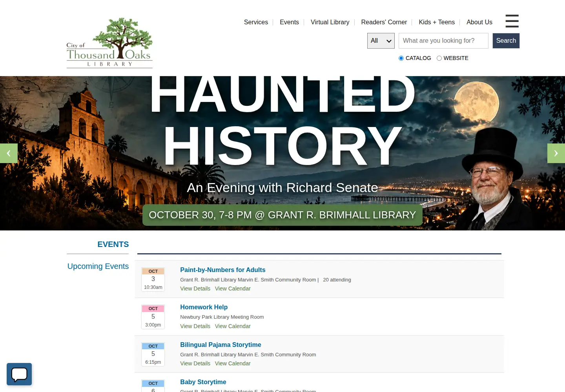Image resolution: width=565 pixels, height=392 pixels.
Task: Open the Oct 3 date badge
Action: [x=153, y=279]
